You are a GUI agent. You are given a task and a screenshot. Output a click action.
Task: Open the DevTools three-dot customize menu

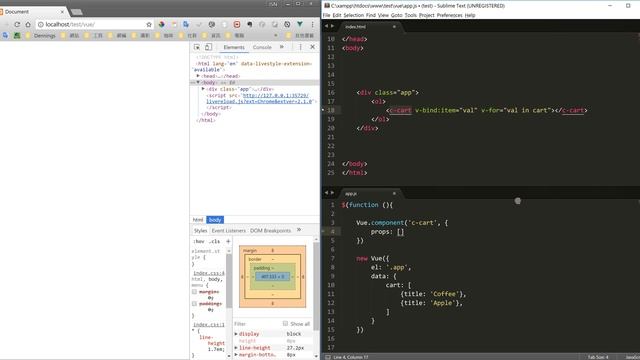[300, 47]
